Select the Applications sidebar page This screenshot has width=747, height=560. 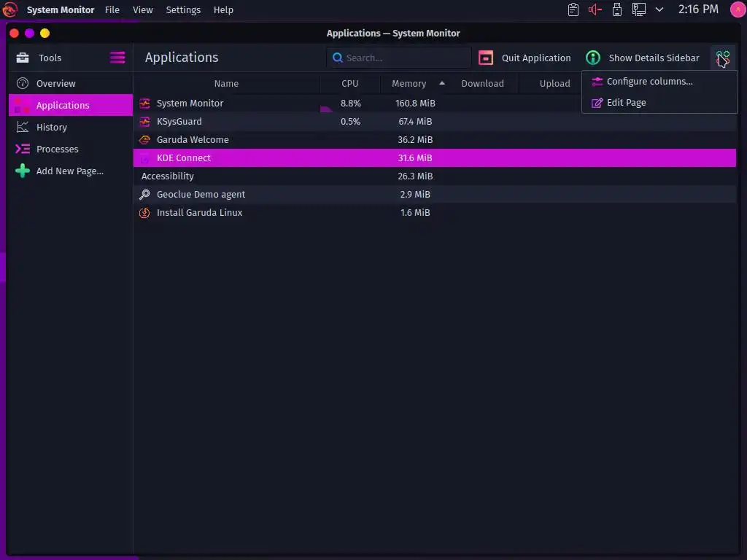click(71, 105)
